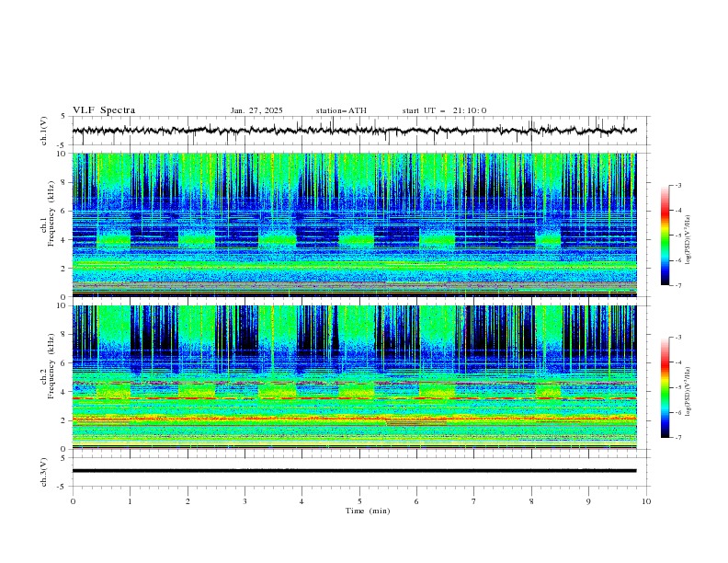The height and width of the screenshot is (563, 728).
Task: Click time axis tick label "7"
Action: pyautogui.click(x=474, y=501)
